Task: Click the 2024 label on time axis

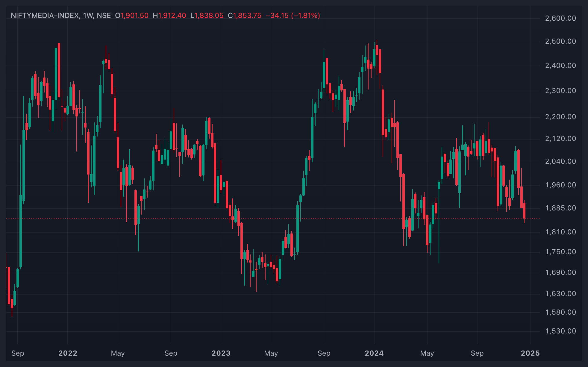Action: pos(374,353)
